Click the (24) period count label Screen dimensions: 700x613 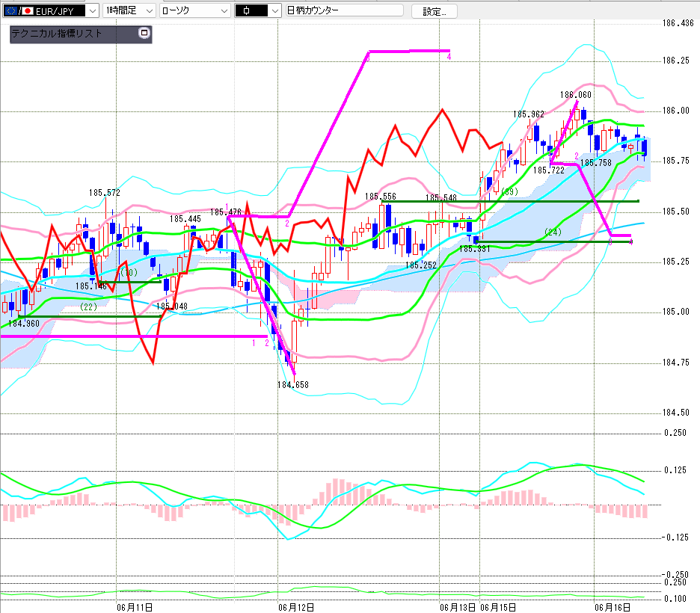[553, 232]
